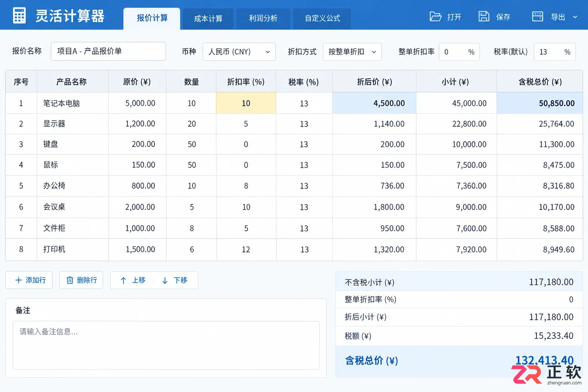Open the 折扣方式 discount method dropdown
This screenshot has width=588, height=392.
pos(352,52)
